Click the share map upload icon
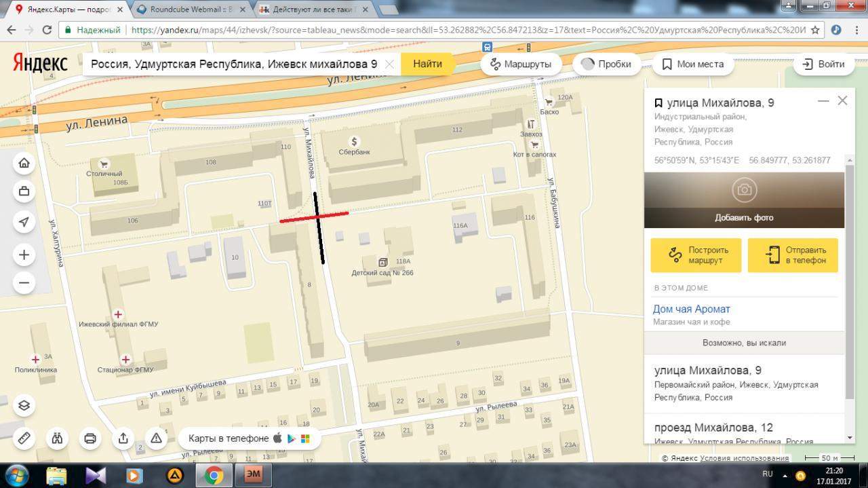 click(123, 438)
